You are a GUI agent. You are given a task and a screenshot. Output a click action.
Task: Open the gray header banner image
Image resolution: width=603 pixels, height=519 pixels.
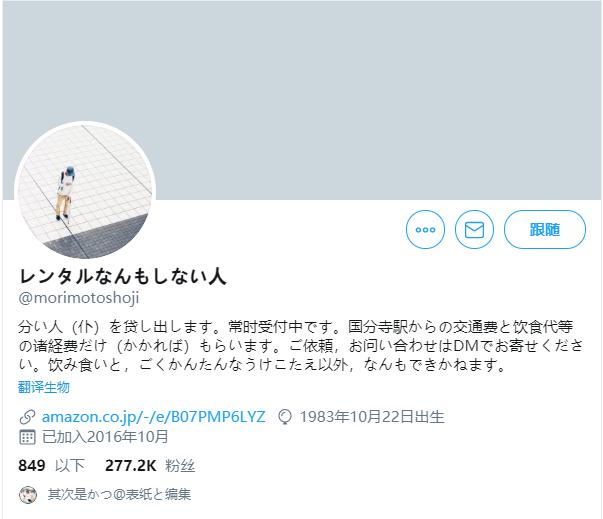click(x=302, y=100)
